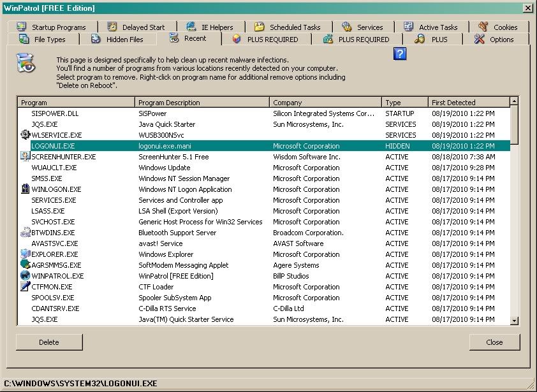537x392 pixels.
Task: Click the CTFMON.EXE pencil icon
Action: [x=26, y=286]
